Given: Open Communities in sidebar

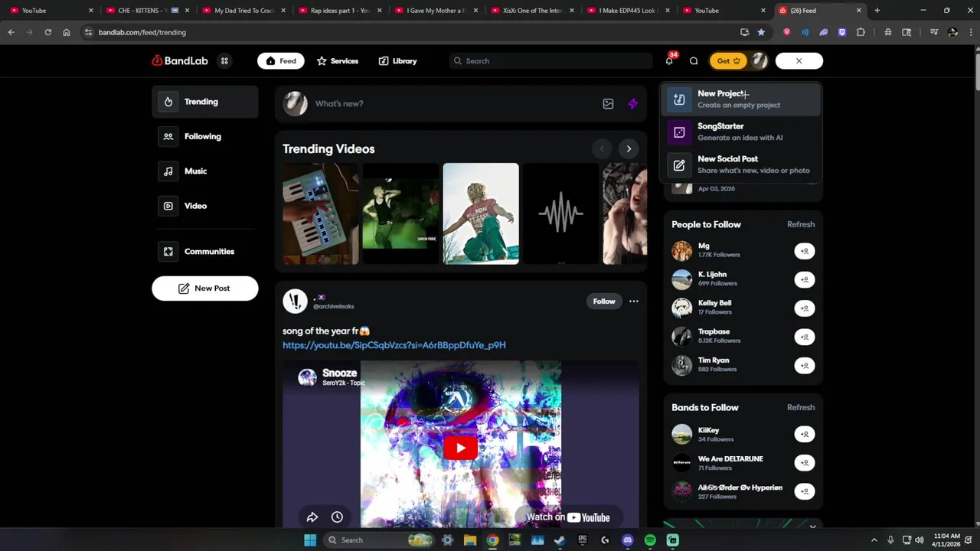Looking at the screenshot, I should click(x=205, y=251).
